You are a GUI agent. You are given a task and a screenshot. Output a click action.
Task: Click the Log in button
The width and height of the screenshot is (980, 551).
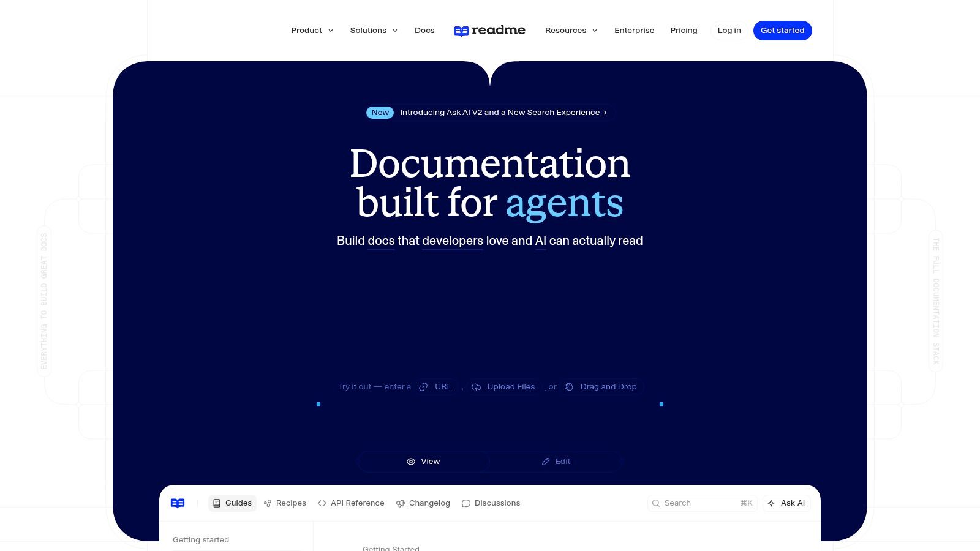tap(729, 31)
